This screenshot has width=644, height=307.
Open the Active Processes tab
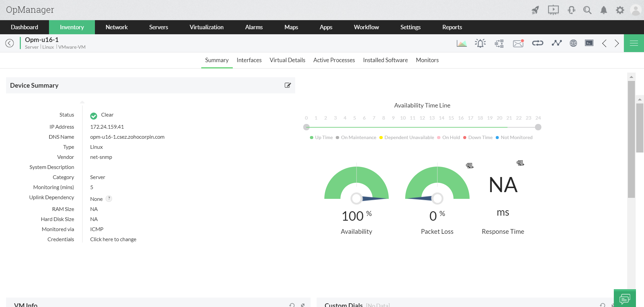[x=334, y=60]
